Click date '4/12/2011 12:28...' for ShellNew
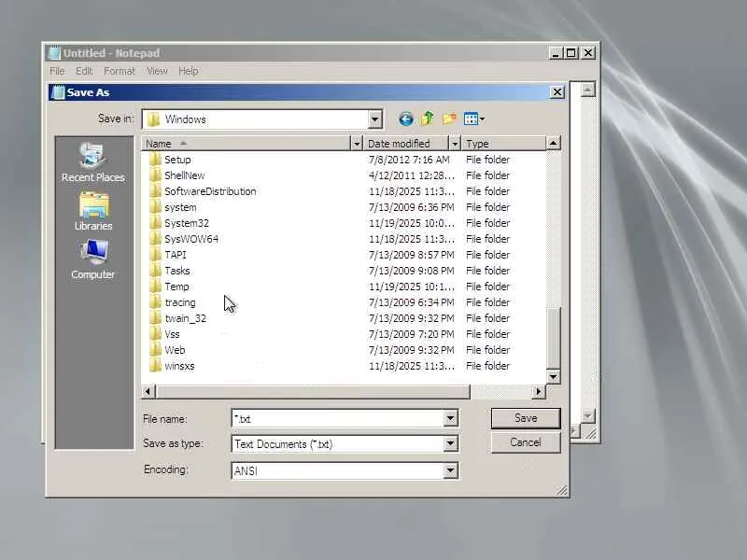Image resolution: width=747 pixels, height=560 pixels. point(411,175)
